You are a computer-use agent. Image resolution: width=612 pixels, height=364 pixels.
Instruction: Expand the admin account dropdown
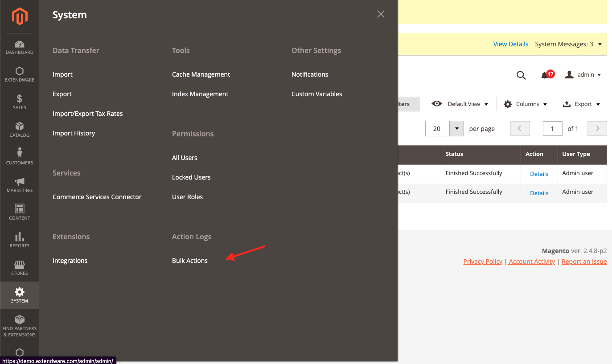pyautogui.click(x=583, y=75)
